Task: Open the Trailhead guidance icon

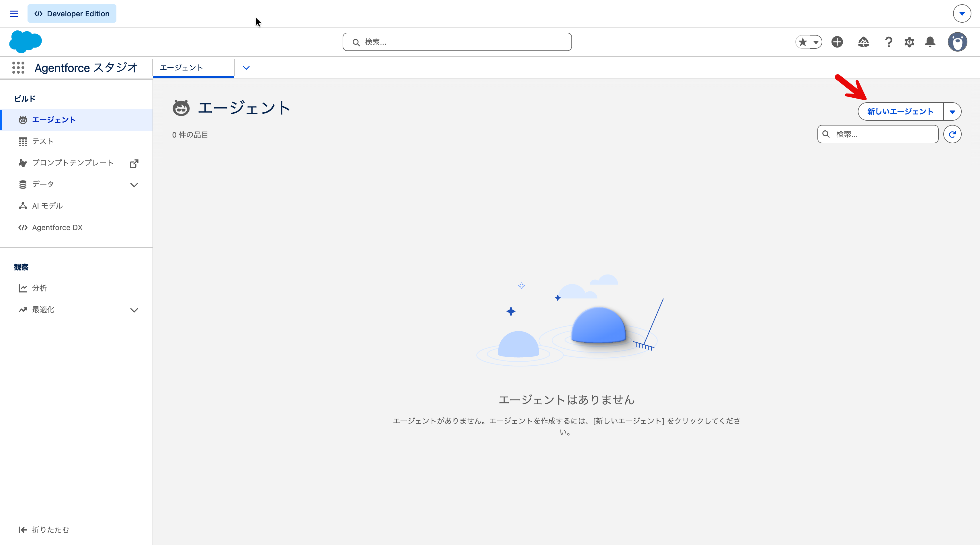Action: pos(863,42)
